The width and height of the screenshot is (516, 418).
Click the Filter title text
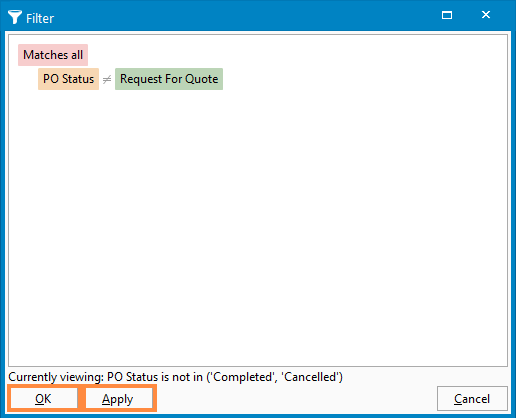pyautogui.click(x=40, y=18)
